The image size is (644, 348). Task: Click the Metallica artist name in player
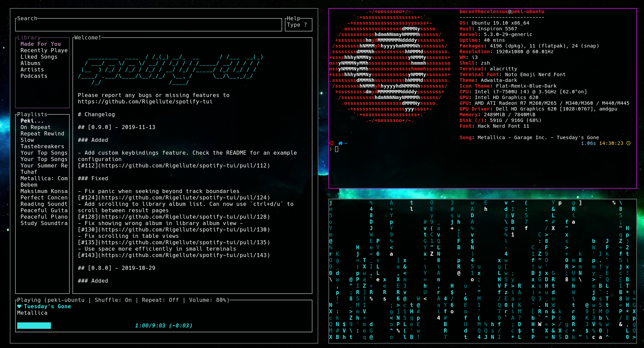(x=32, y=313)
